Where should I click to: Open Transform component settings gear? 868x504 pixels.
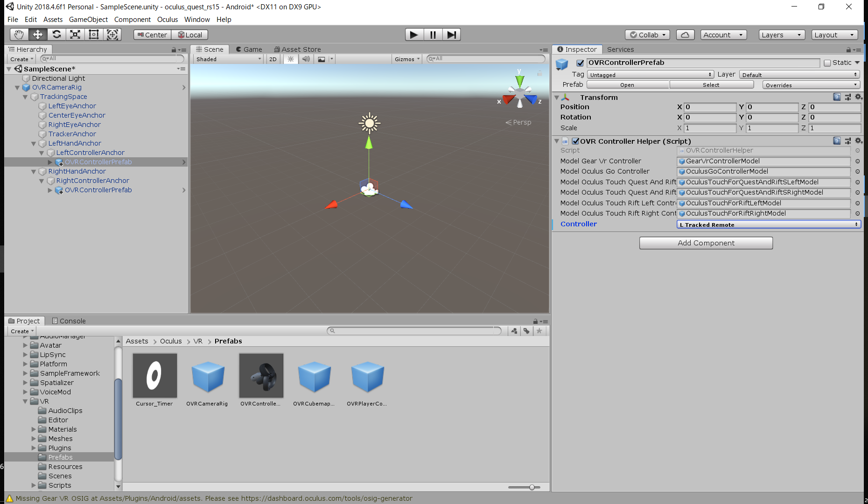pos(858,97)
